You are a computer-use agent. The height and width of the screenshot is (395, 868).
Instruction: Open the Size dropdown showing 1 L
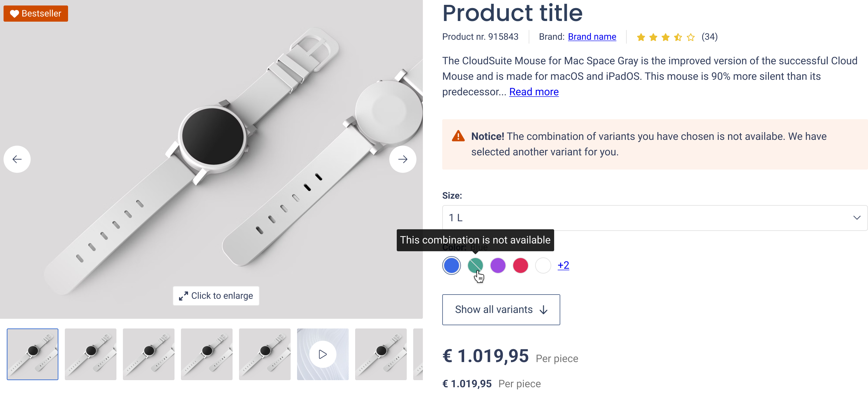pos(654,218)
